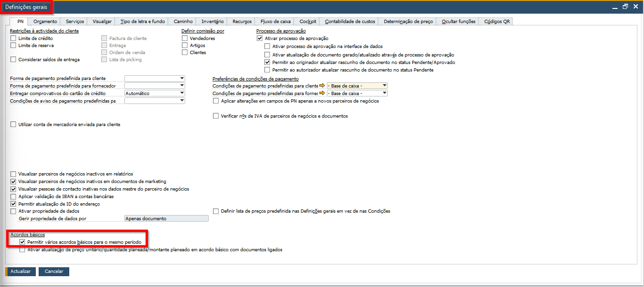Tick Verificar nºs de IVA de parceiros
This screenshot has height=287, width=644.
(x=216, y=116)
